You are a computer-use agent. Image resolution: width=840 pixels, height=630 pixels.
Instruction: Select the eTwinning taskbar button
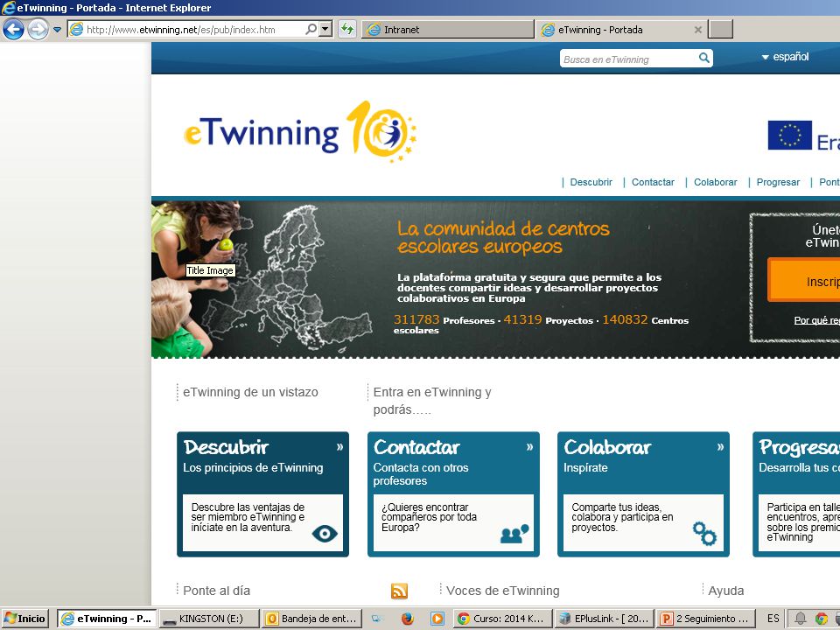click(107, 619)
